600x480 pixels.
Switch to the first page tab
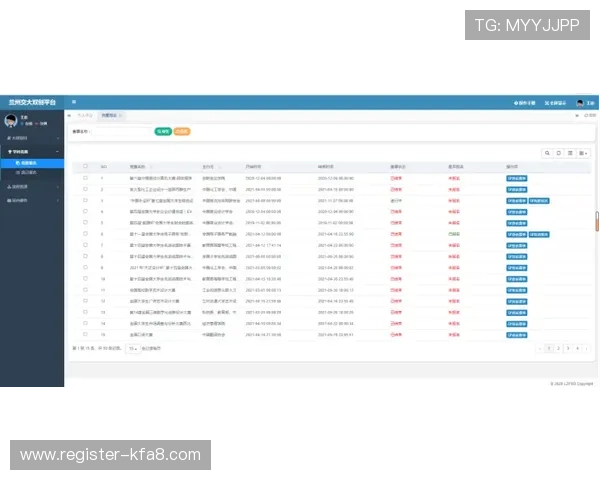pyautogui.click(x=84, y=116)
